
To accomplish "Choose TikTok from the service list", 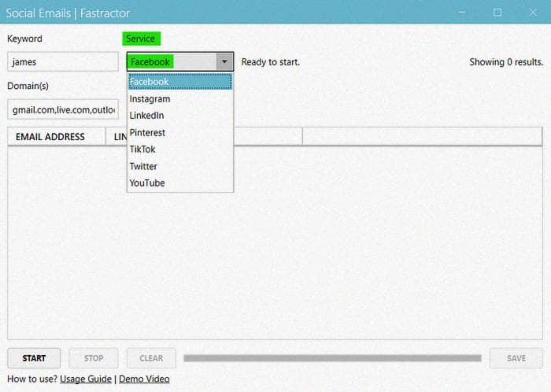I will (180, 150).
